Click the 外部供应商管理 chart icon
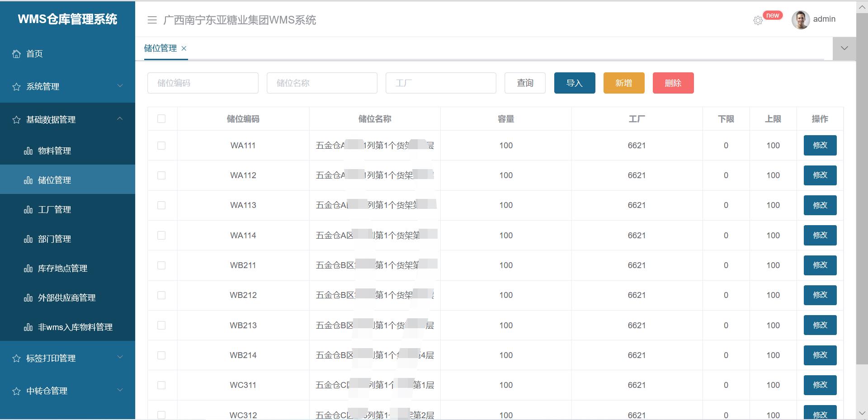The height and width of the screenshot is (420, 868). 28,297
